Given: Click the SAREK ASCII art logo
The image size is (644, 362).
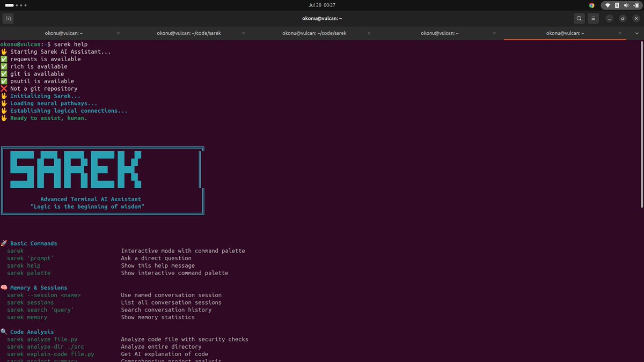Looking at the screenshot, I should tap(76, 169).
